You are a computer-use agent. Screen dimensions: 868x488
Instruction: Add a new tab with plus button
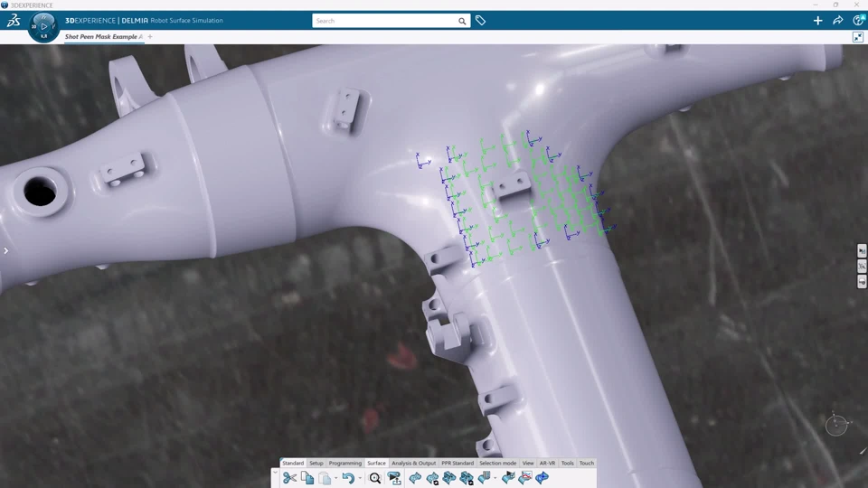point(150,36)
